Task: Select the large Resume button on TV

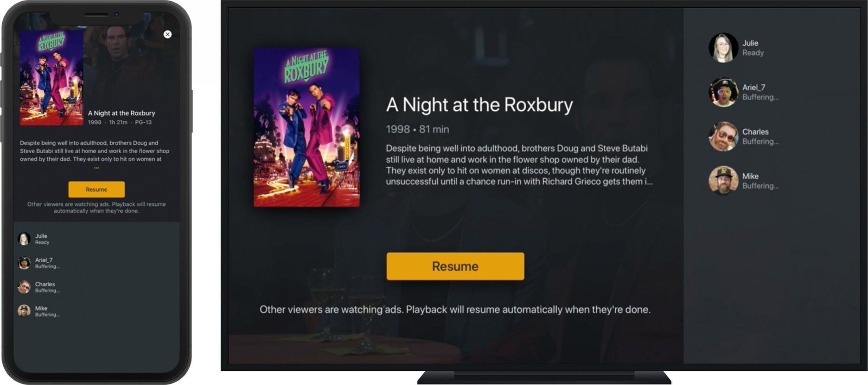Action: [455, 266]
